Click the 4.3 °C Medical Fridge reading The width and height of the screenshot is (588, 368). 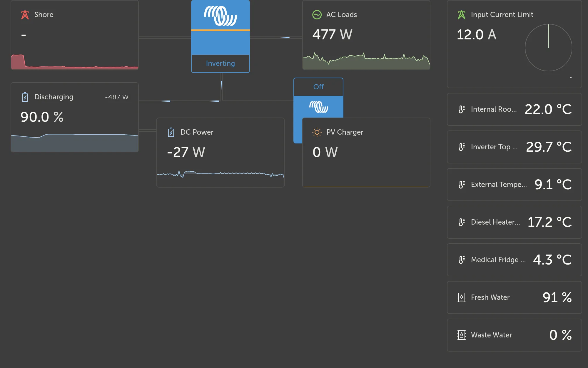tap(553, 260)
